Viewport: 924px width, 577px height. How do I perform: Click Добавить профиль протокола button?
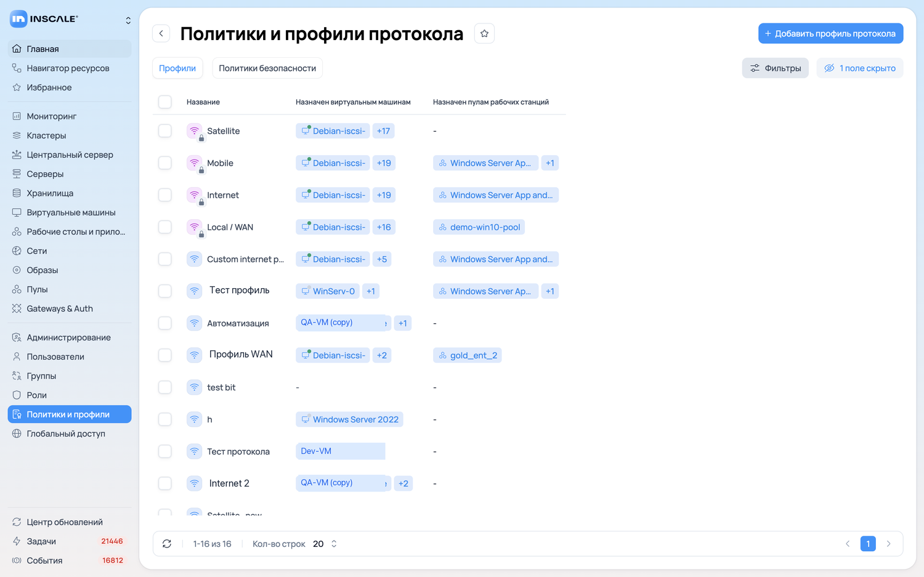click(x=830, y=33)
